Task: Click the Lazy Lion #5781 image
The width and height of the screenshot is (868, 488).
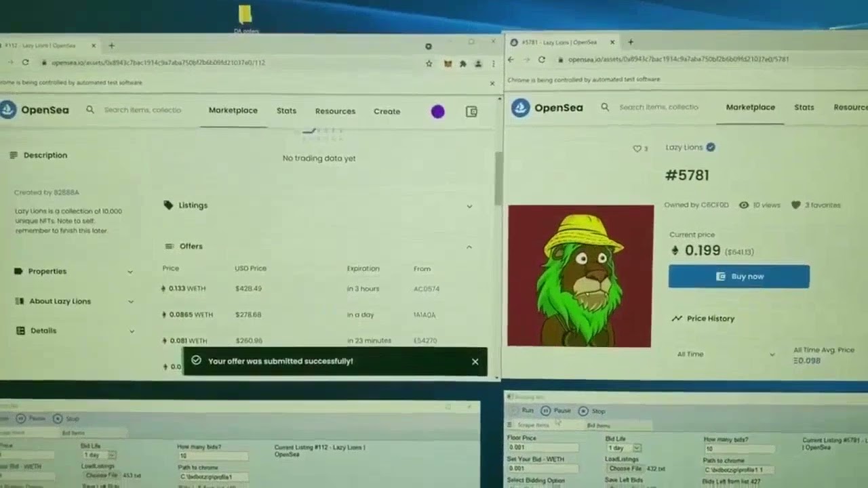Action: 580,276
